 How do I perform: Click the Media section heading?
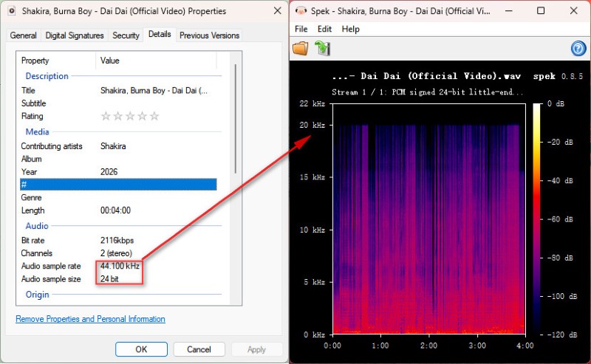(38, 132)
